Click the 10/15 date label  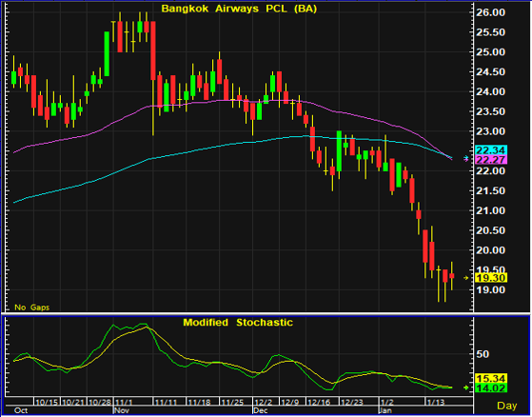pyautogui.click(x=47, y=403)
